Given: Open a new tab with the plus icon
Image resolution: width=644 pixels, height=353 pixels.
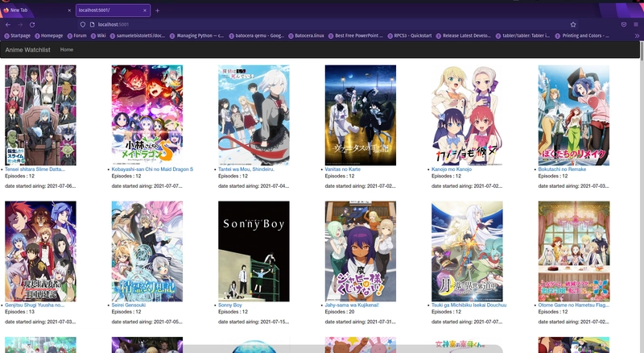Looking at the screenshot, I should click(x=157, y=10).
